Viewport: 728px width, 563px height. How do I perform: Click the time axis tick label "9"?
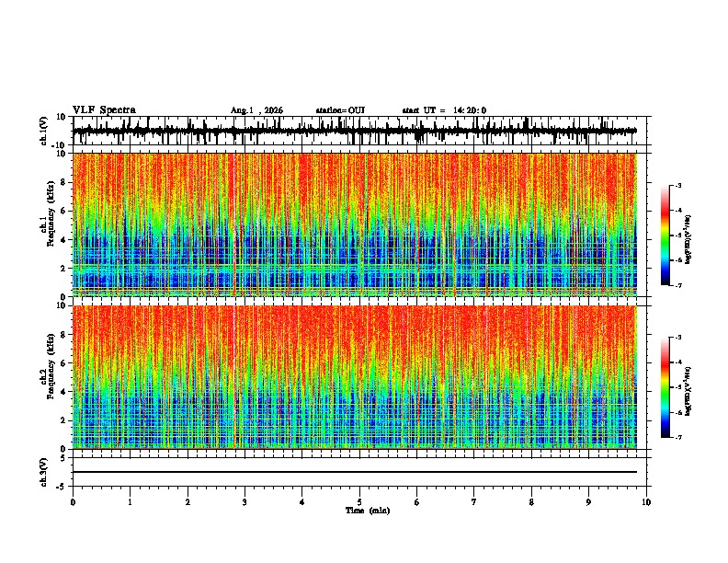click(x=588, y=502)
